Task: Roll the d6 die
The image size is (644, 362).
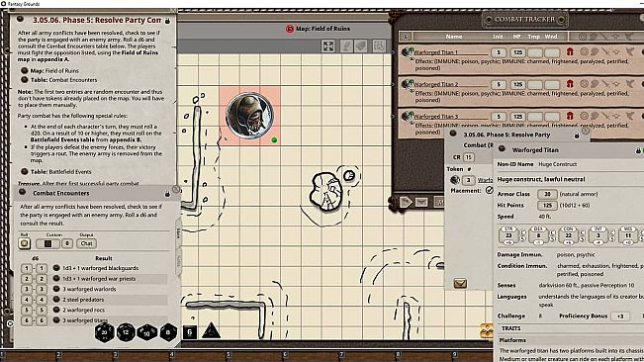Action: click(190, 332)
